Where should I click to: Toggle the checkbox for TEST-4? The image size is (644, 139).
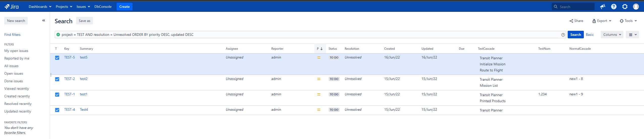click(x=57, y=110)
